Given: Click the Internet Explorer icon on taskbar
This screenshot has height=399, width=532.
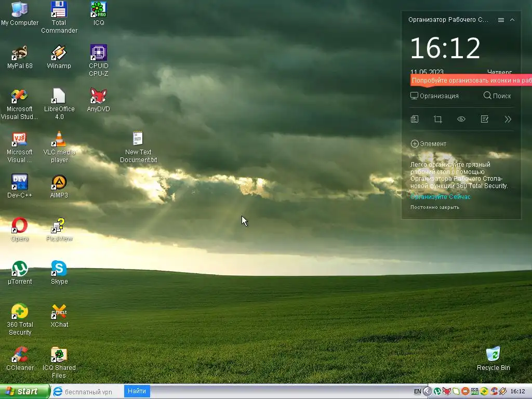Looking at the screenshot, I should (x=58, y=392).
